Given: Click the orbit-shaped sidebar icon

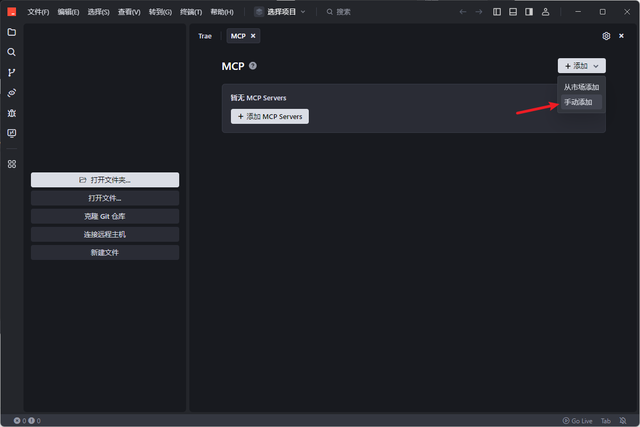Looking at the screenshot, I should click(12, 93).
